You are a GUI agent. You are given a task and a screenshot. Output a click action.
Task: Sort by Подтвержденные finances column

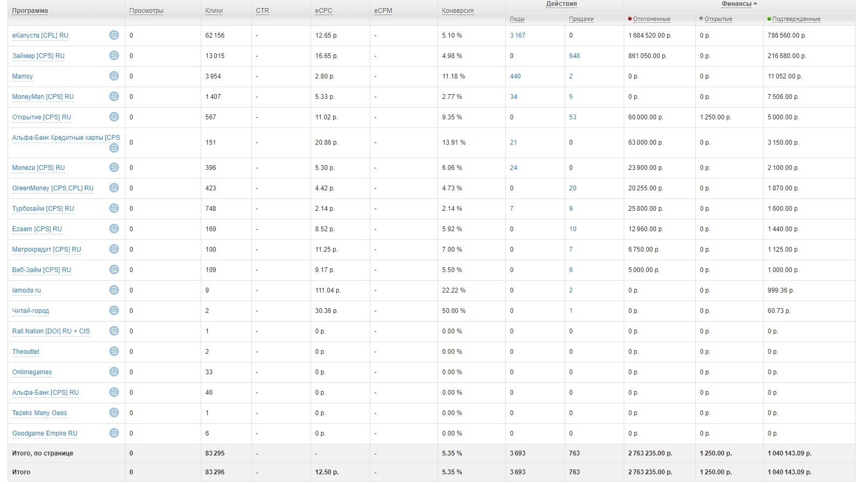796,19
